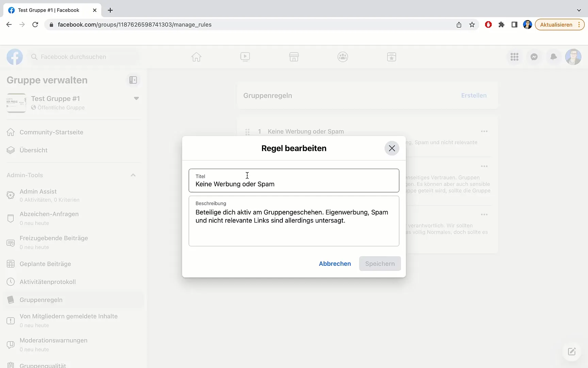Click the address bar URL
588x368 pixels.
click(135, 25)
